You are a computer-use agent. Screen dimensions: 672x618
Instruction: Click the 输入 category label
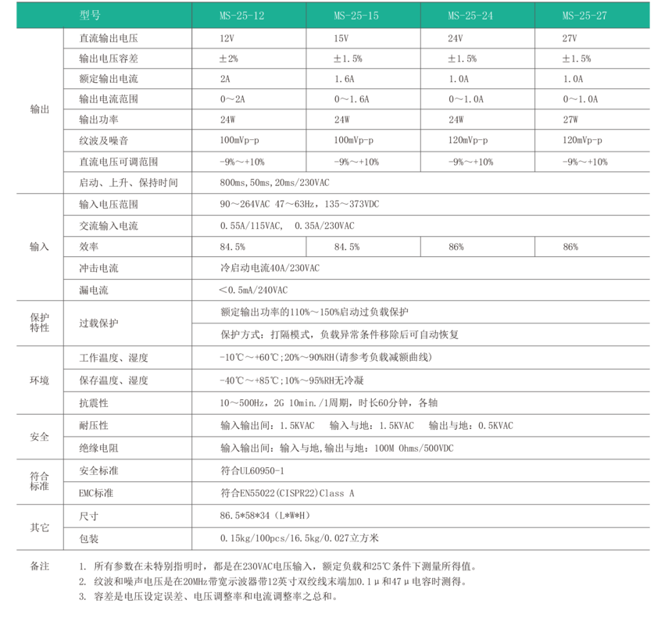tap(39, 246)
